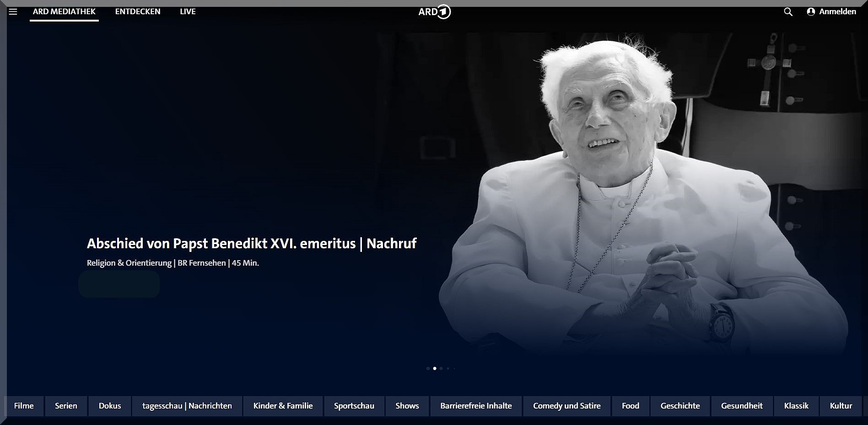Click the user profile icon beside Anmelden

click(x=811, y=12)
